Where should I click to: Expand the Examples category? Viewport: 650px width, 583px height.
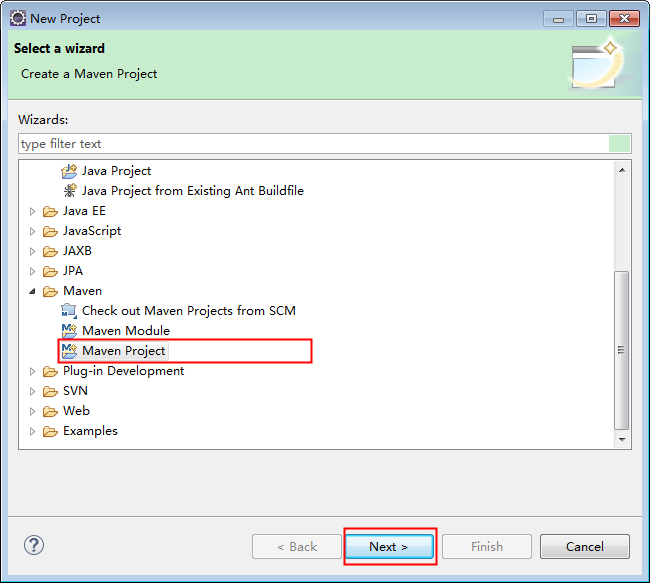(32, 432)
